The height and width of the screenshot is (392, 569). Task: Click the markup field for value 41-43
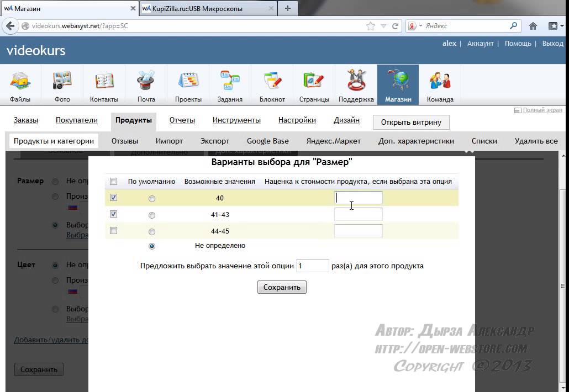[358, 214]
